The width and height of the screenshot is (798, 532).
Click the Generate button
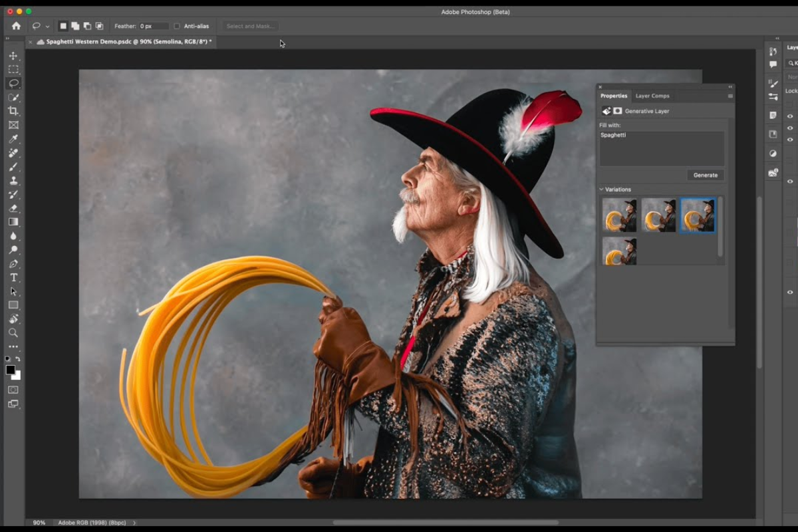(x=705, y=176)
